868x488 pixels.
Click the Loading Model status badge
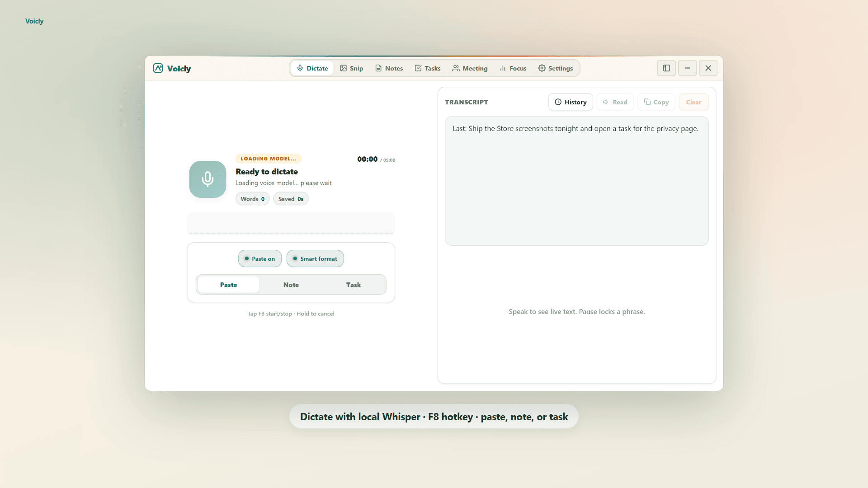(x=269, y=159)
